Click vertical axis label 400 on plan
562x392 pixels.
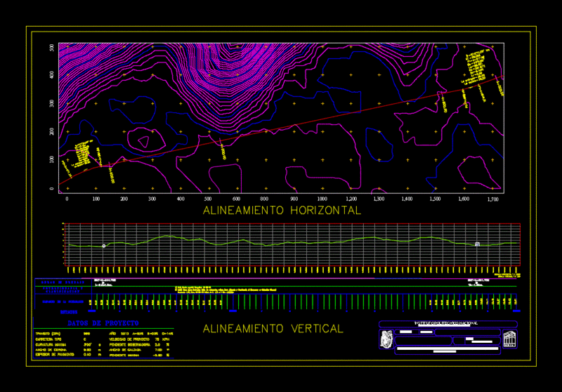pyautogui.click(x=51, y=75)
